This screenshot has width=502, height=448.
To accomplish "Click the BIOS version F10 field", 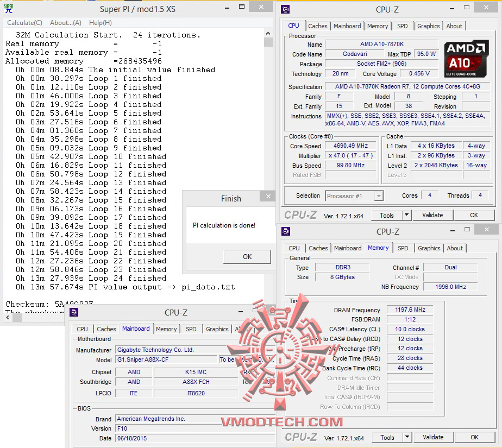I will coord(195,429).
